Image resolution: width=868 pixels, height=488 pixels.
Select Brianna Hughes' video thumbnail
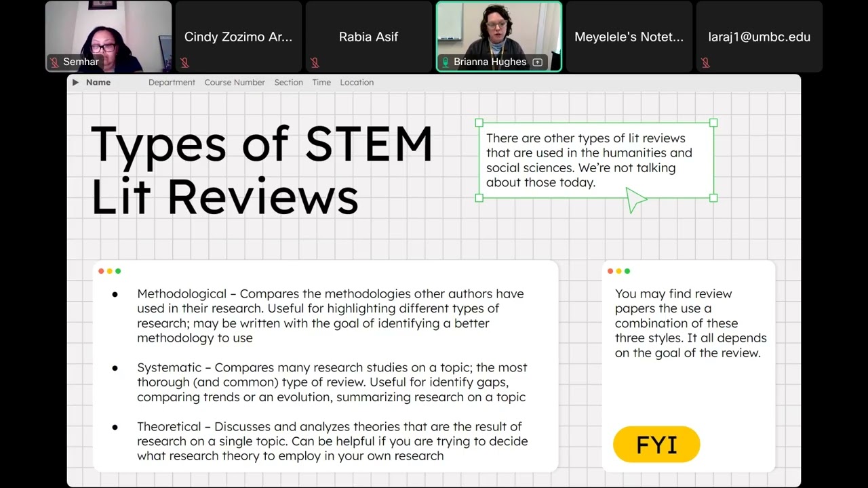[499, 37]
